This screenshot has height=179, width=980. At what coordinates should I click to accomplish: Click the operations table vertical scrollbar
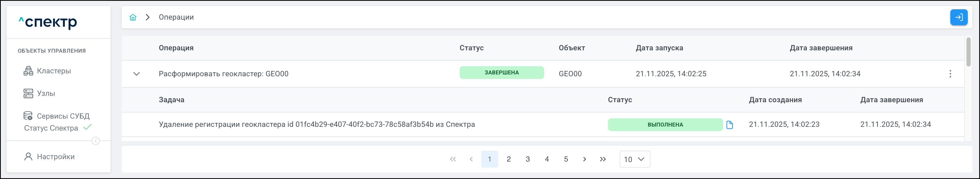[968, 51]
